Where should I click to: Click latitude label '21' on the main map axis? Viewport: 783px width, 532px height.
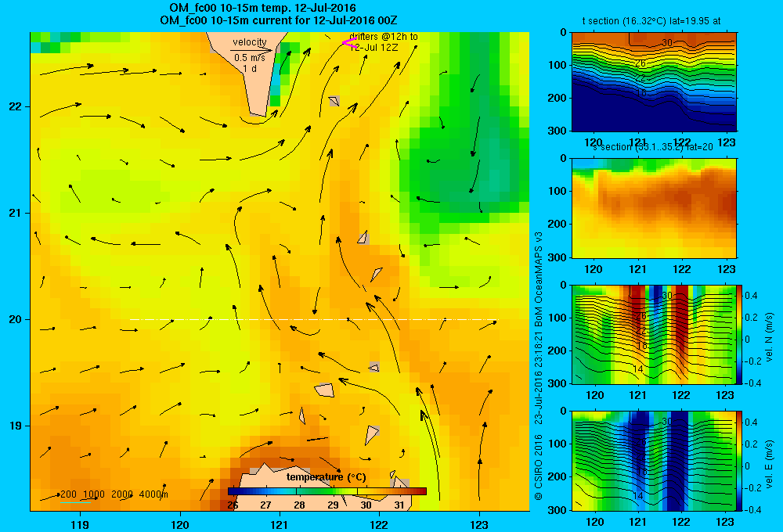(16, 213)
